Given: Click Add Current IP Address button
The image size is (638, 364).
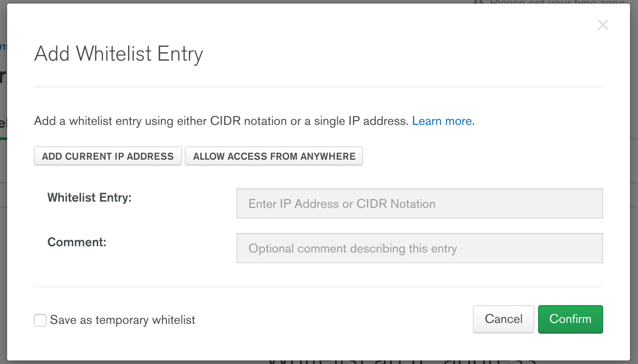Looking at the screenshot, I should (x=108, y=156).
